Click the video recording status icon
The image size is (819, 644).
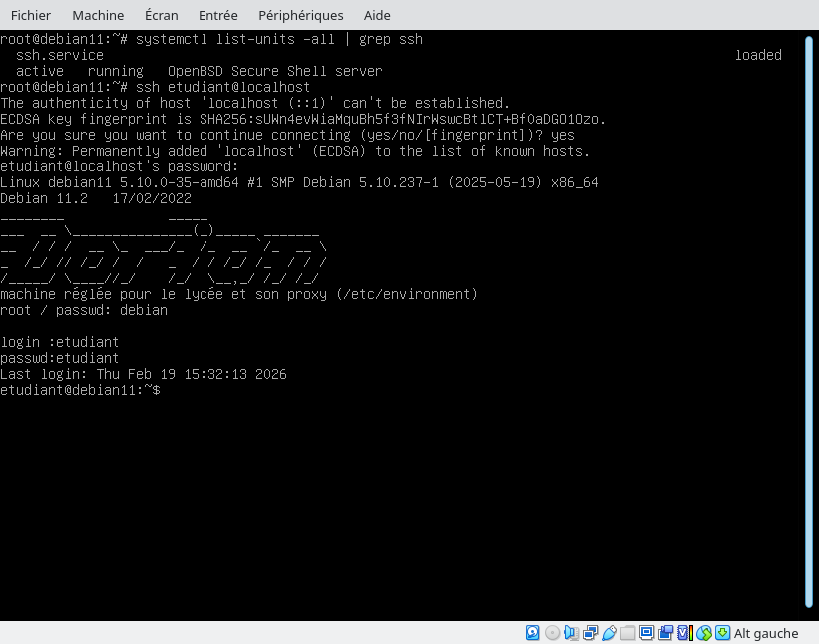tap(665, 633)
